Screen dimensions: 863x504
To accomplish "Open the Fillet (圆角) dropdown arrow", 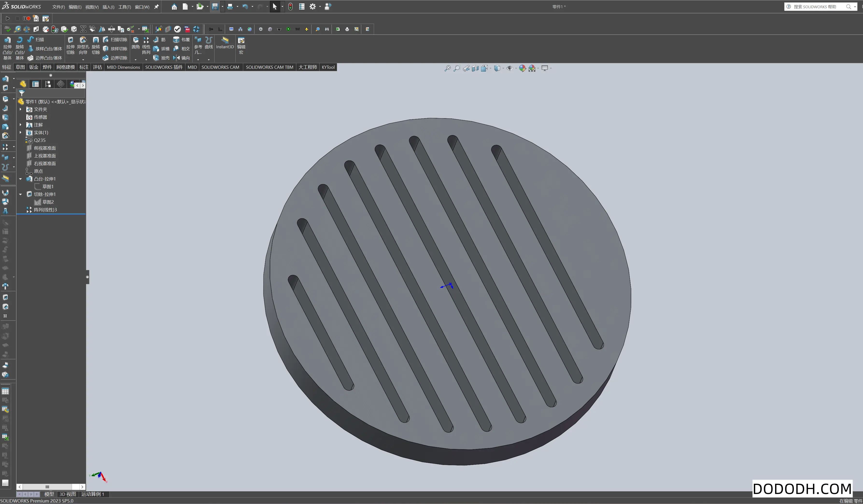I will [136, 60].
